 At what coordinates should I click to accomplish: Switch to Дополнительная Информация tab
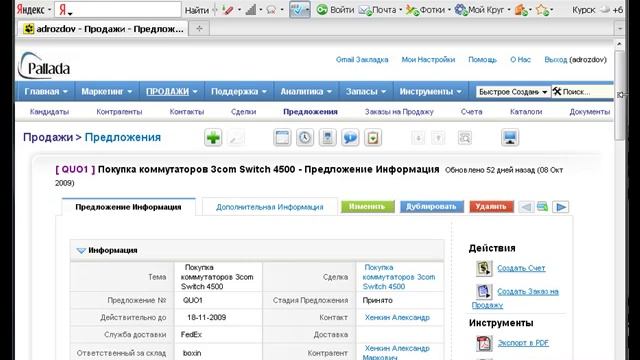[x=269, y=207]
